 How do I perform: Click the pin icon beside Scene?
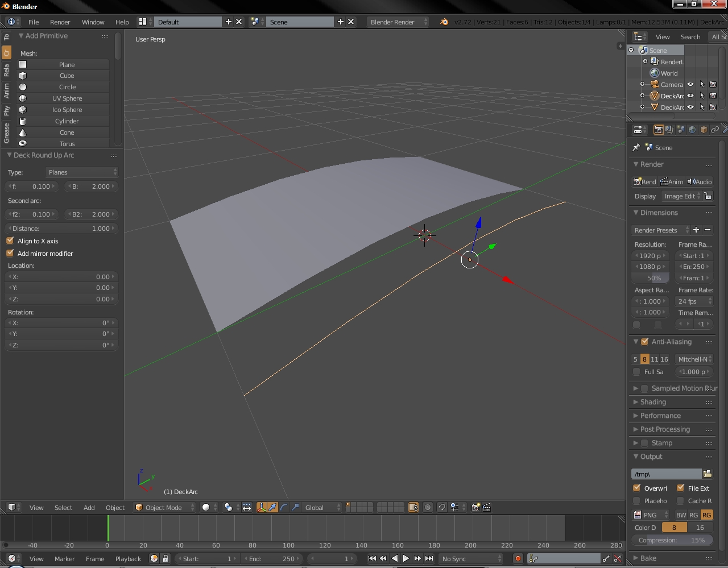coord(636,147)
